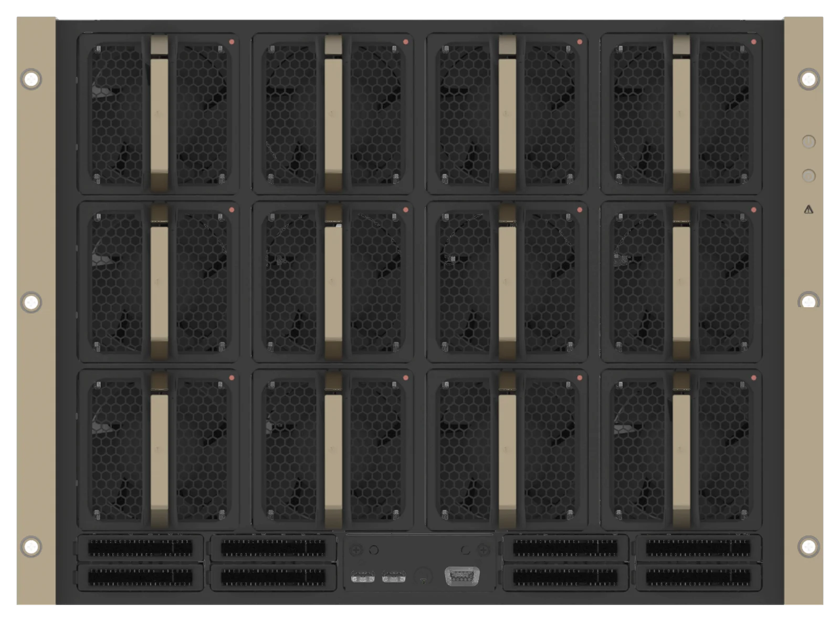Click the round button between USB and serial ports
This screenshot has height=621, width=840.
423,576
